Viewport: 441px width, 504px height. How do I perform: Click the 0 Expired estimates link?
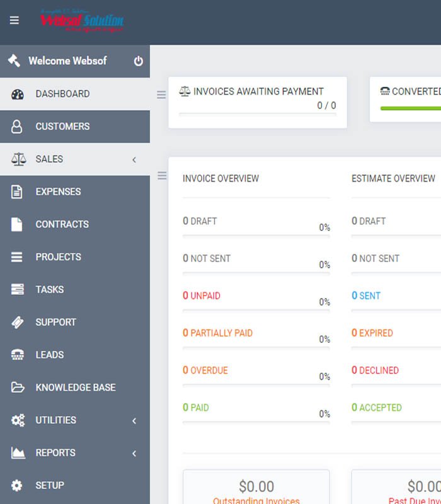pyautogui.click(x=372, y=333)
